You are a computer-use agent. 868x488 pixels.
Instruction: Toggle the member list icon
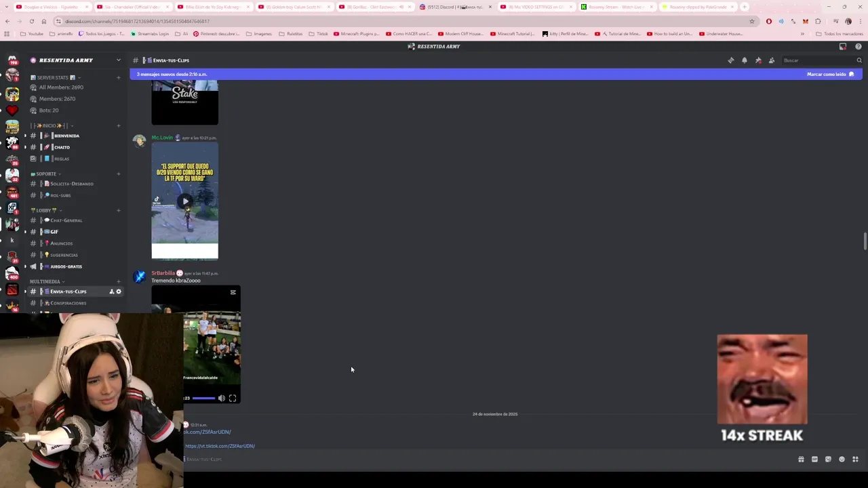tap(771, 60)
